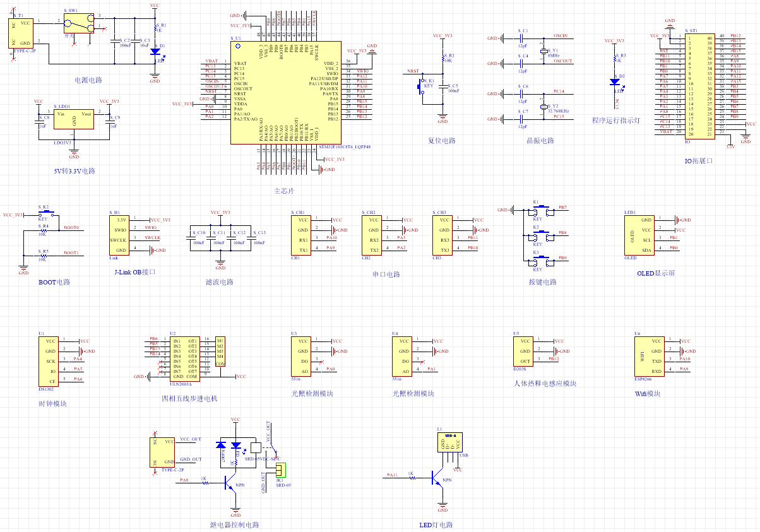
Task: Click the OLED显示屏 section title
Action: [x=656, y=273]
